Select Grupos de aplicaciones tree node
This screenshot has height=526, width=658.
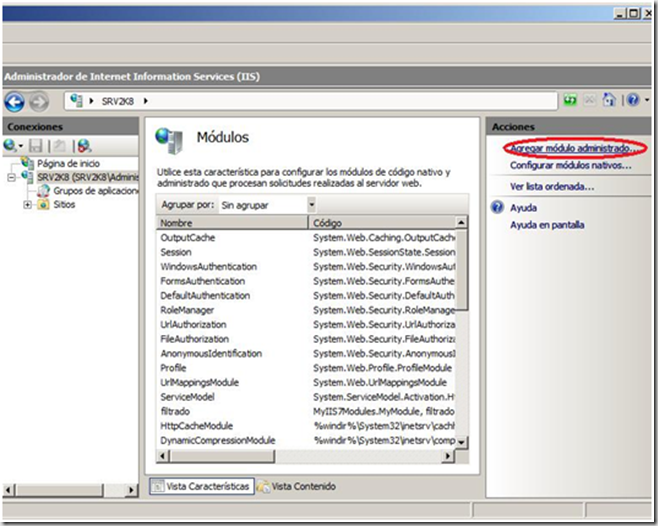95,191
